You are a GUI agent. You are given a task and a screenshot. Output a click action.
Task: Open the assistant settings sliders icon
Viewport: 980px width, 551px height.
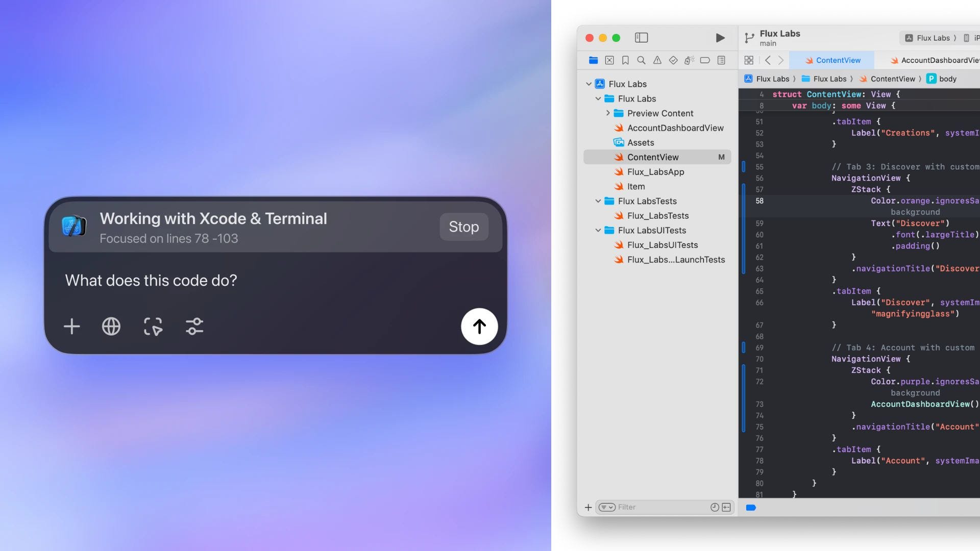click(x=194, y=327)
